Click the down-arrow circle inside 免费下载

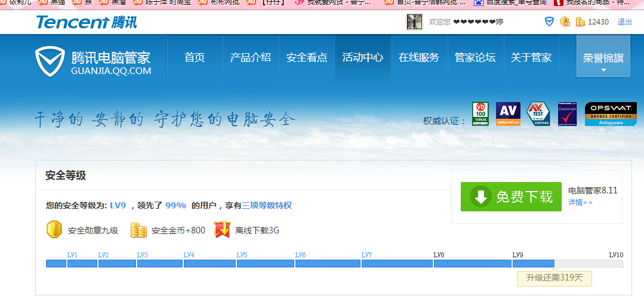(x=480, y=197)
